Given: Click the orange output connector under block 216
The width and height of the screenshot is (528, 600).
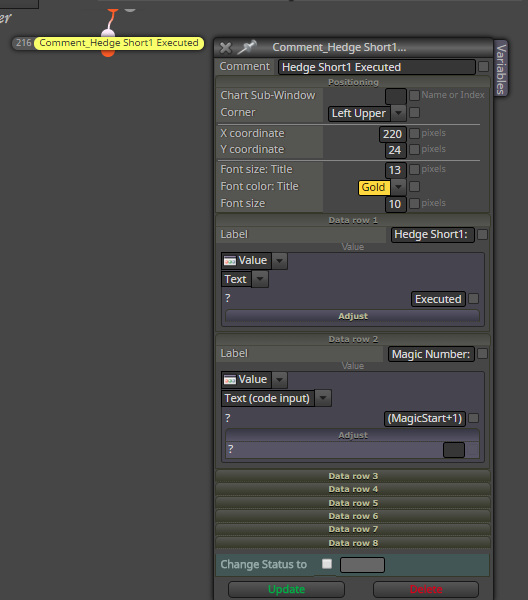Looking at the screenshot, I should pyautogui.click(x=108, y=53).
